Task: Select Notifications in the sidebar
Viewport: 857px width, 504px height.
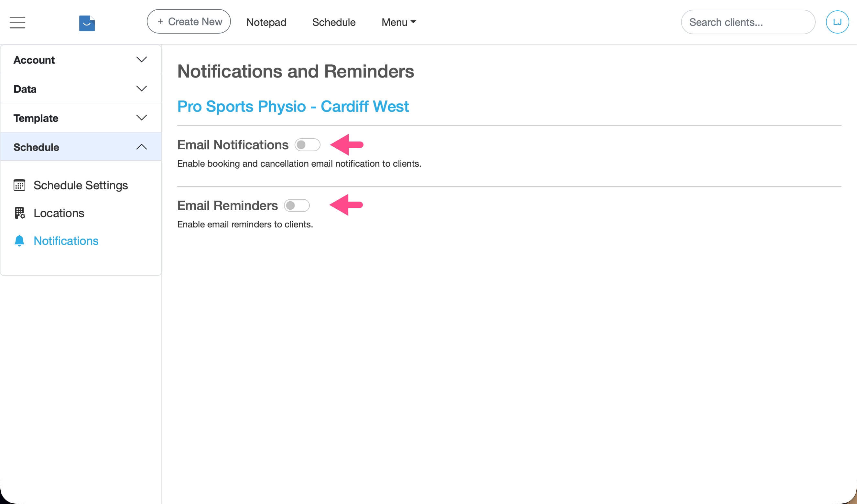Action: pyautogui.click(x=66, y=241)
